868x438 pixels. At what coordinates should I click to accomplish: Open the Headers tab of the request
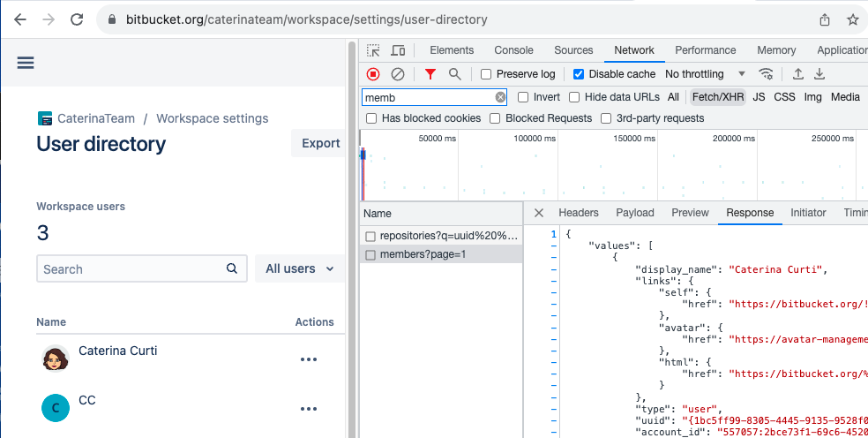click(x=579, y=213)
